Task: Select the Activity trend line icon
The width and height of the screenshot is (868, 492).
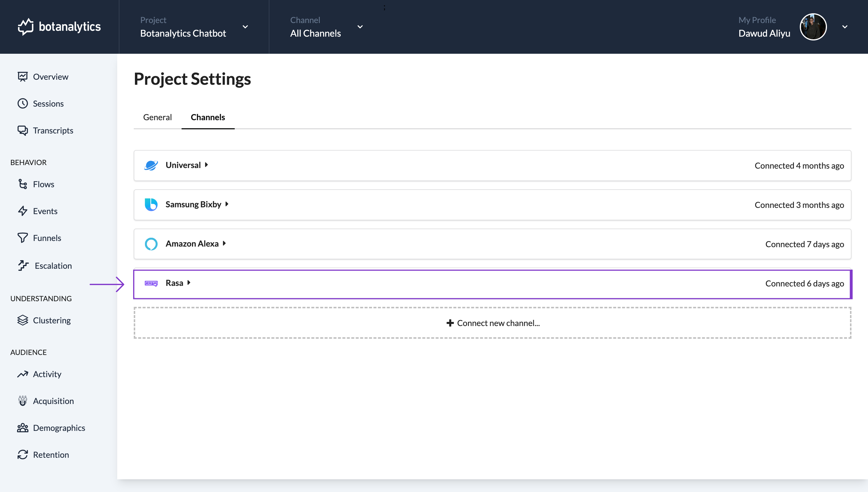Action: (23, 374)
